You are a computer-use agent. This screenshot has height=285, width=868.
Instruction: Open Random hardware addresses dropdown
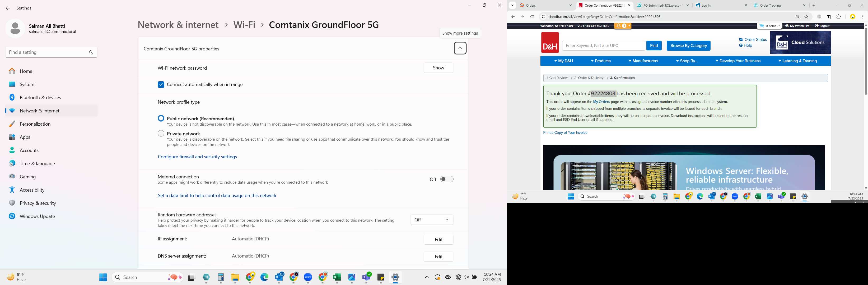tap(432, 220)
